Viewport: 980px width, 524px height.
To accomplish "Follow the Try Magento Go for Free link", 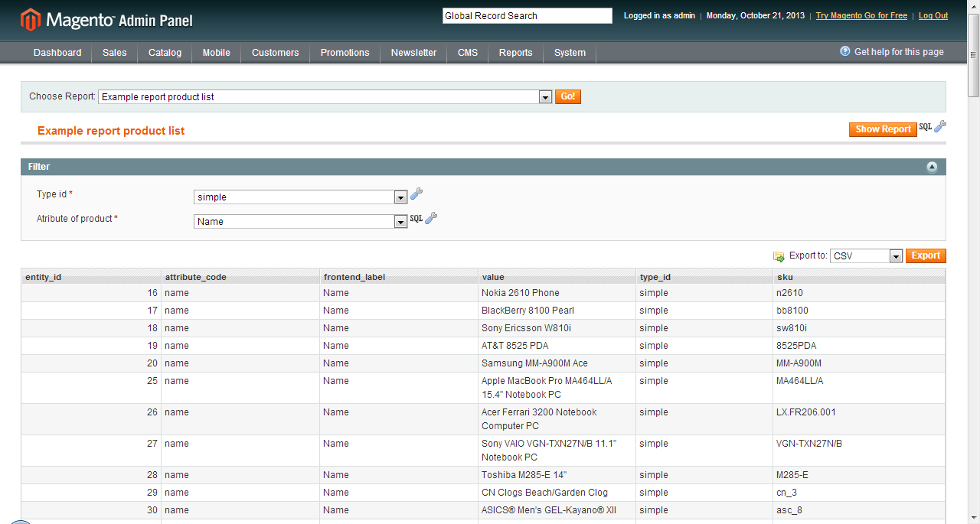I will coord(861,16).
